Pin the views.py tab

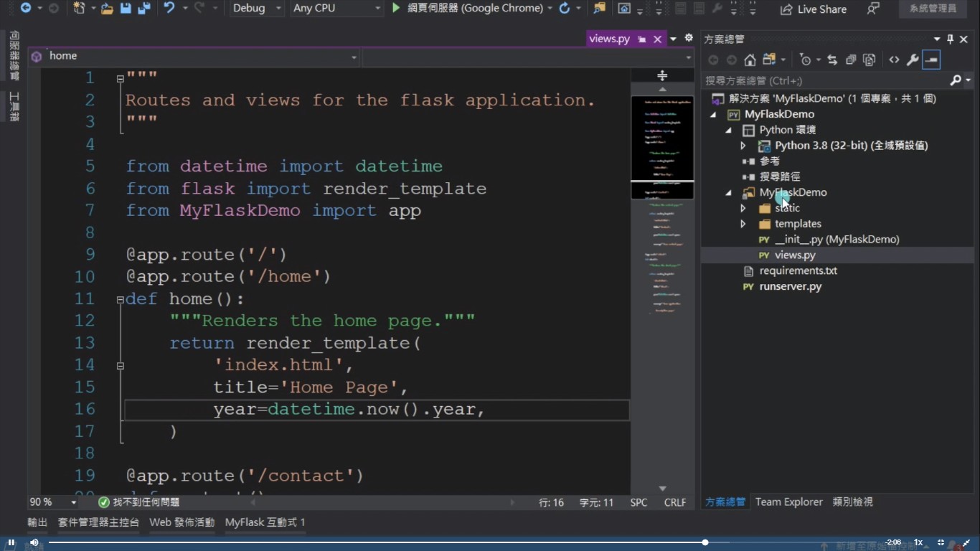pos(644,39)
